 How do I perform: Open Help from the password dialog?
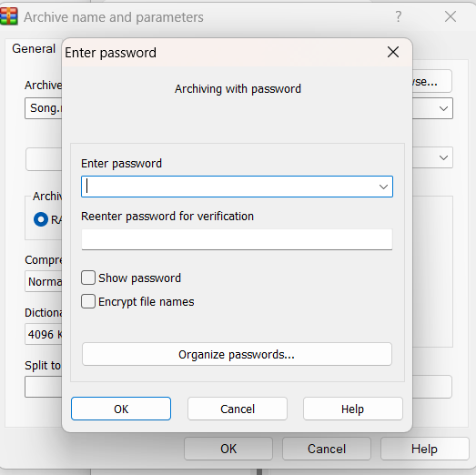[353, 409]
